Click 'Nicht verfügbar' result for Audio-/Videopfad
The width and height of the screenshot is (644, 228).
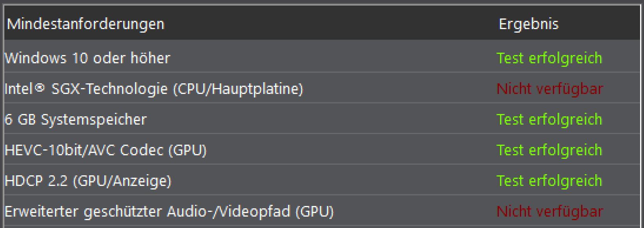(550, 211)
